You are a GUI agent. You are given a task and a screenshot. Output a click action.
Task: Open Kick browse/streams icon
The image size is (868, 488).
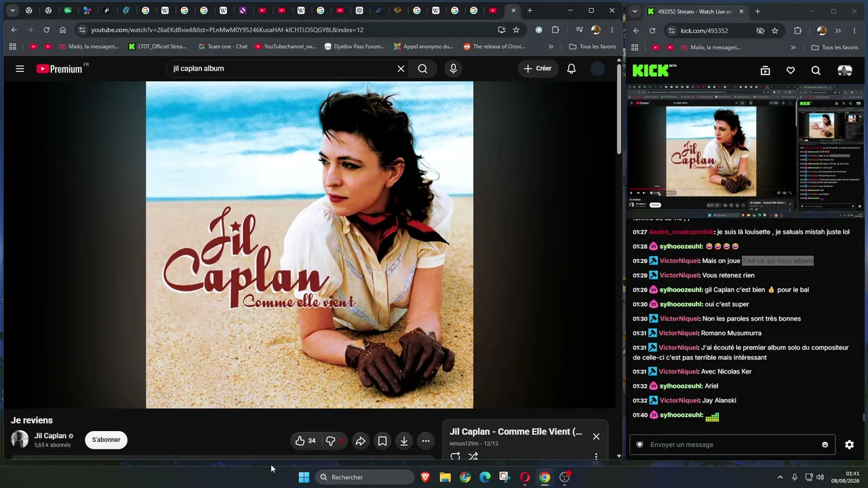click(765, 70)
